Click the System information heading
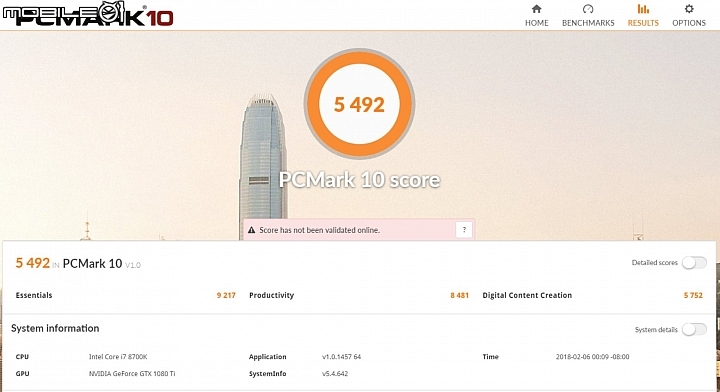This screenshot has height=392, width=720. 55,328
